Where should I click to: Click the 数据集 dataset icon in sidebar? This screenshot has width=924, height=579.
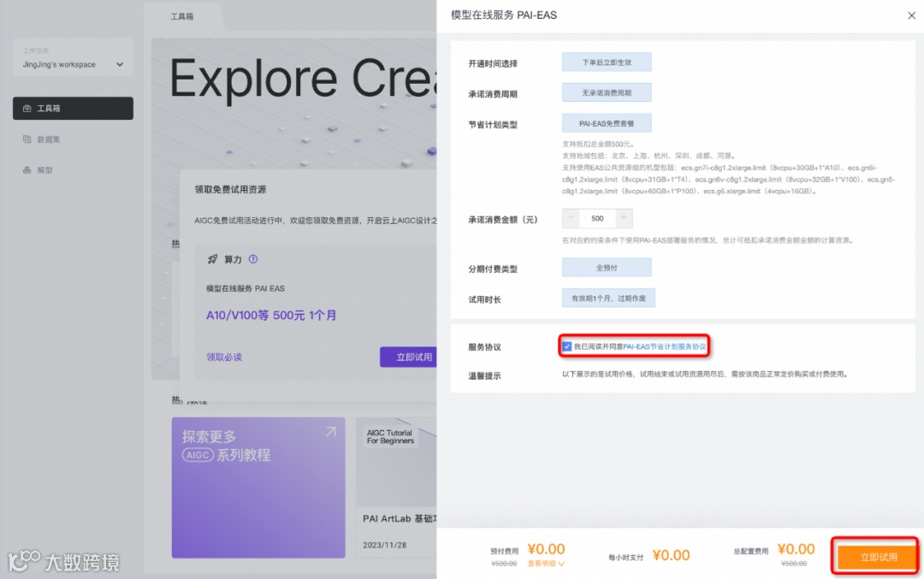pos(27,139)
